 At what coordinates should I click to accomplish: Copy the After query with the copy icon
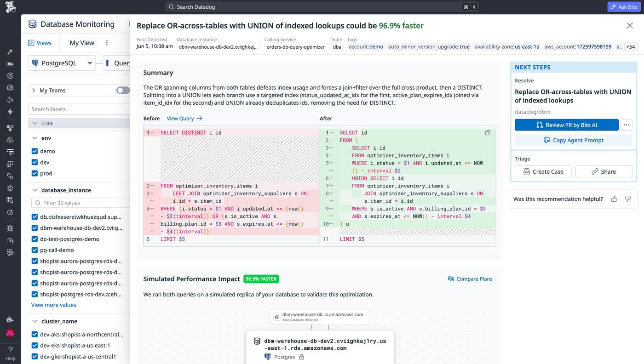488,133
